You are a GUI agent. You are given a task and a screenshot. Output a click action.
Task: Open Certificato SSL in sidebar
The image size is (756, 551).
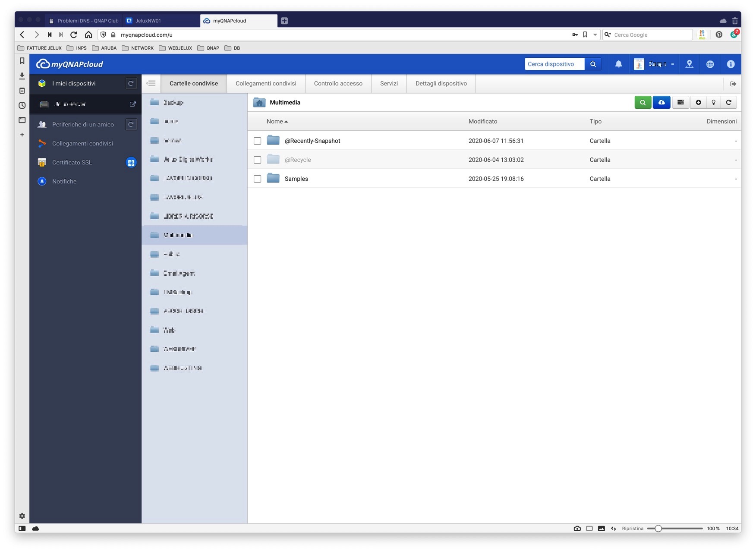click(x=72, y=163)
